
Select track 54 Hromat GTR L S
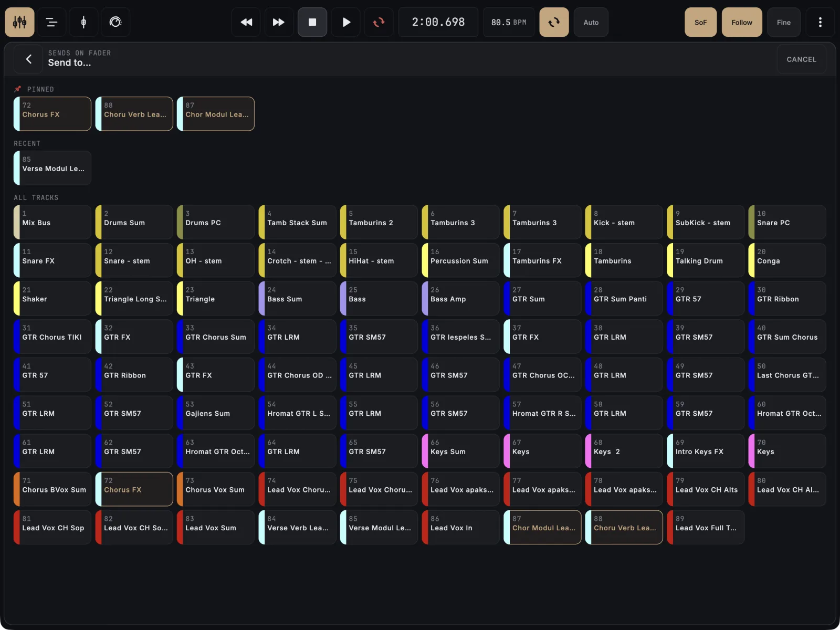point(298,413)
